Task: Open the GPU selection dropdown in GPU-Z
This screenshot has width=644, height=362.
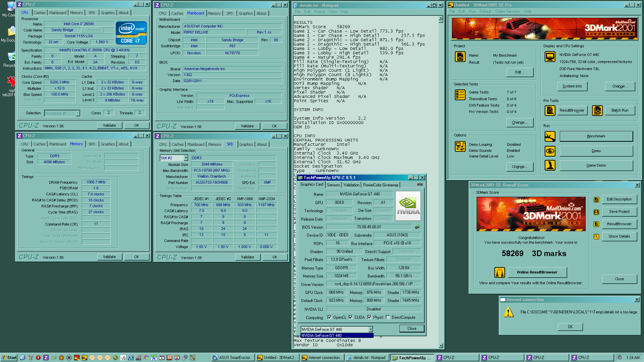Action: pos(371,329)
